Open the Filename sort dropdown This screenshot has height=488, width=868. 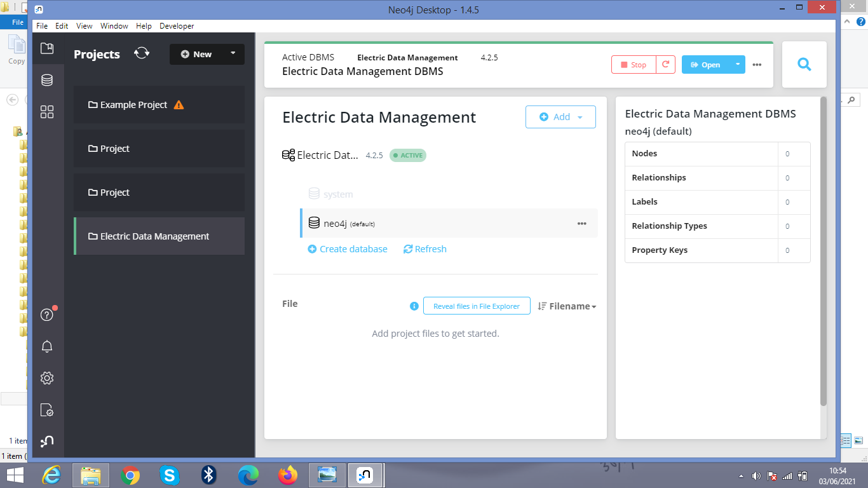tap(567, 306)
